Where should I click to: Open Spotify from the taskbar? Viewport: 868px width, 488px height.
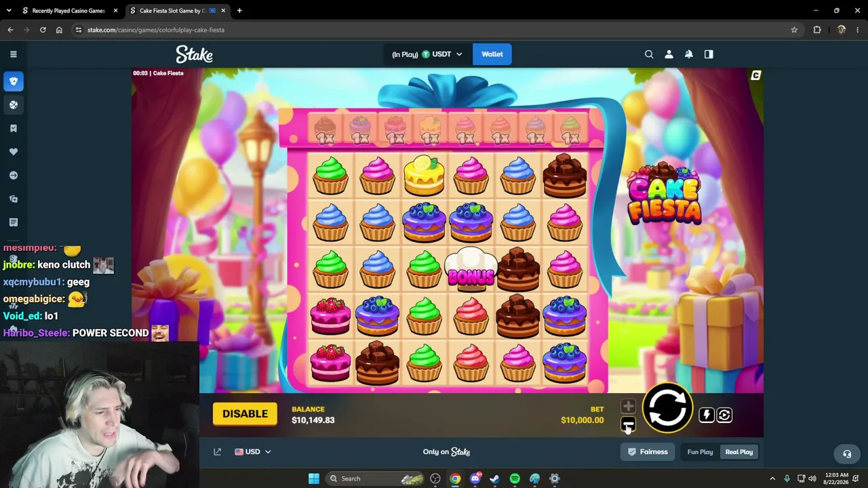[515, 479]
